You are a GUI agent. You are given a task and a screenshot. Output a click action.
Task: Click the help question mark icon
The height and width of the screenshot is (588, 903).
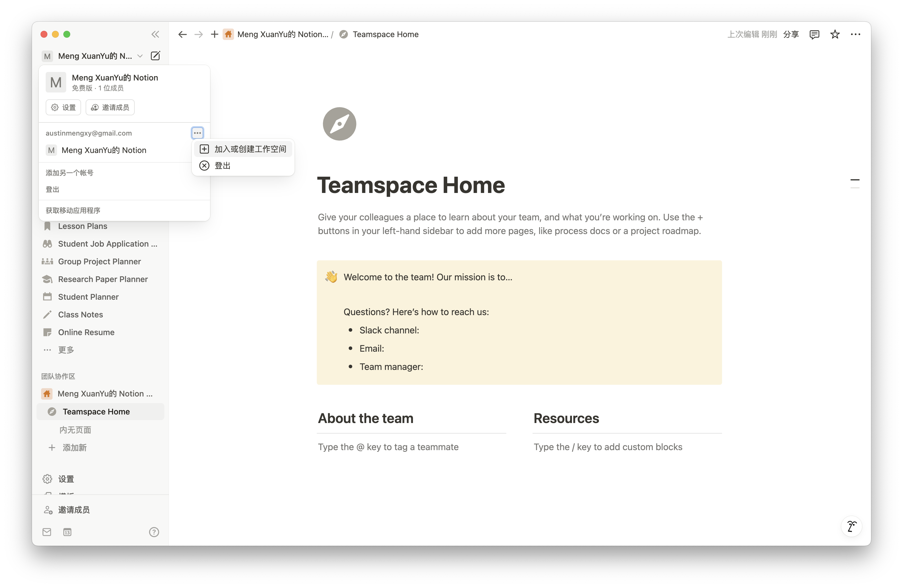coord(154,532)
